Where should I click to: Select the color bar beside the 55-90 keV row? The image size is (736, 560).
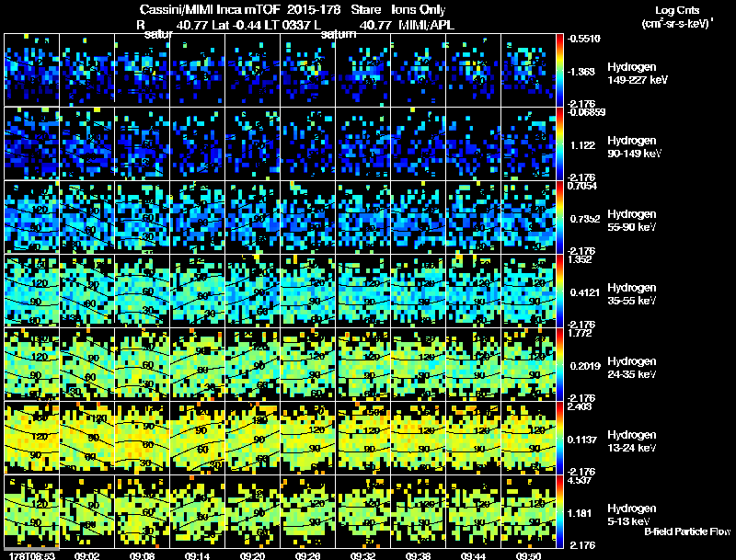tap(559, 217)
